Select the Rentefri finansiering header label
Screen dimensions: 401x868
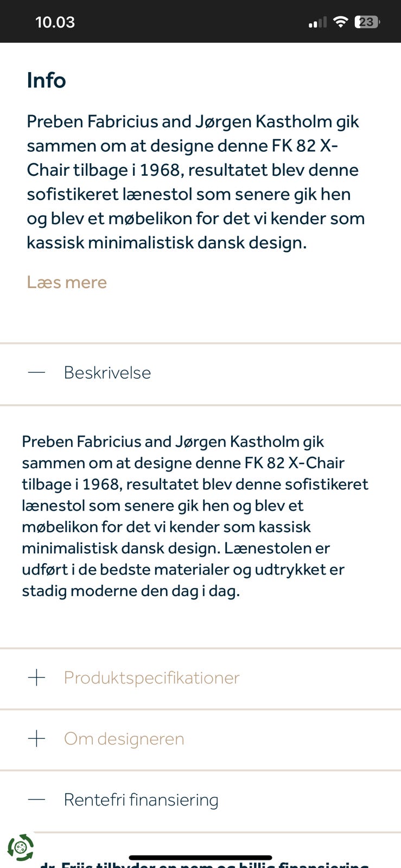coord(141,799)
